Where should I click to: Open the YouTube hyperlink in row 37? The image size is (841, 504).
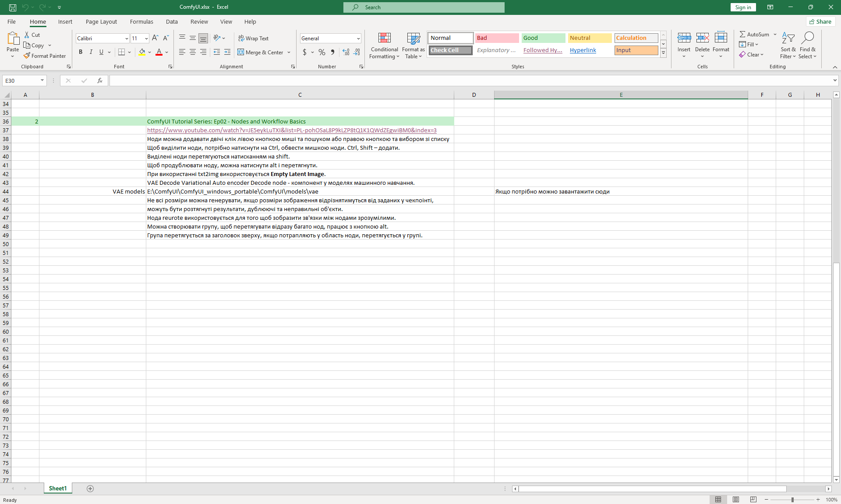292,130
